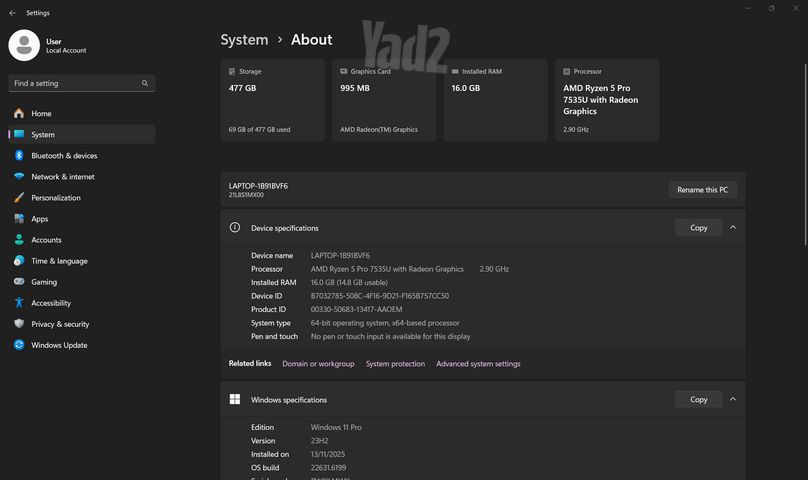Open the Accessibility settings page

(82, 303)
